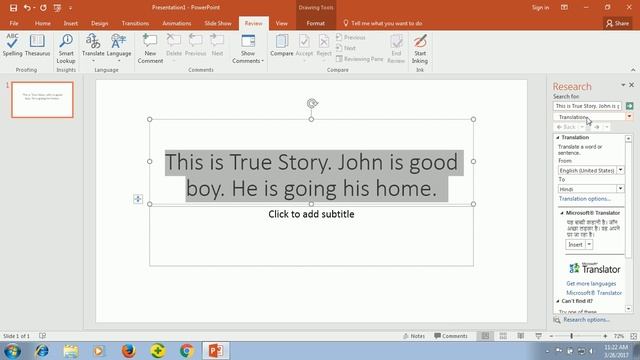This screenshot has height=360, width=640.
Task: Open Smart Lookup
Action: click(66, 49)
